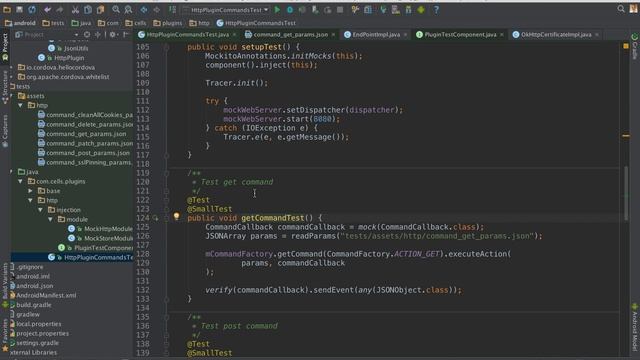Click the Save All toolbar icon
Image resolution: width=640 pixels, height=360 pixels.
pos(19,9)
